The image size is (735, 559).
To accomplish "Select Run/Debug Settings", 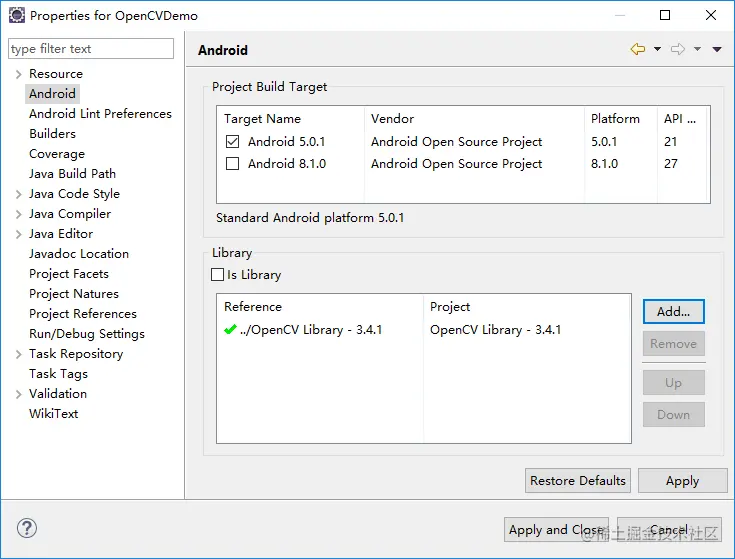I will tap(87, 334).
